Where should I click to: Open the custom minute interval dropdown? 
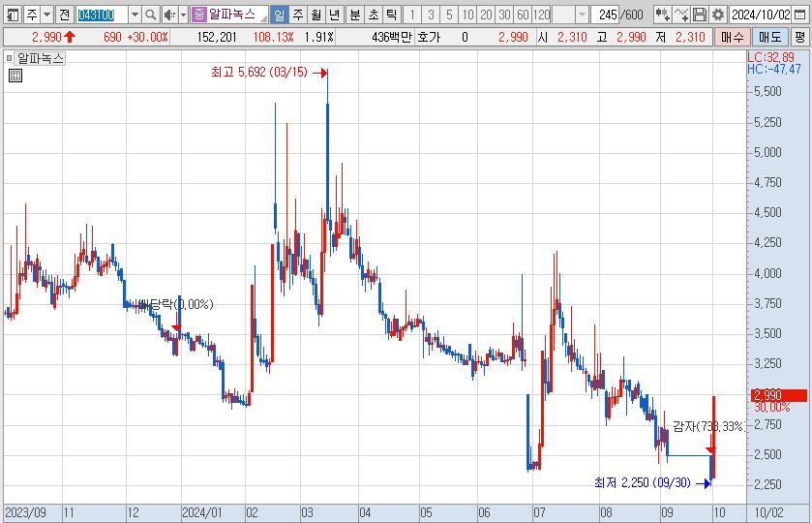pyautogui.click(x=582, y=15)
